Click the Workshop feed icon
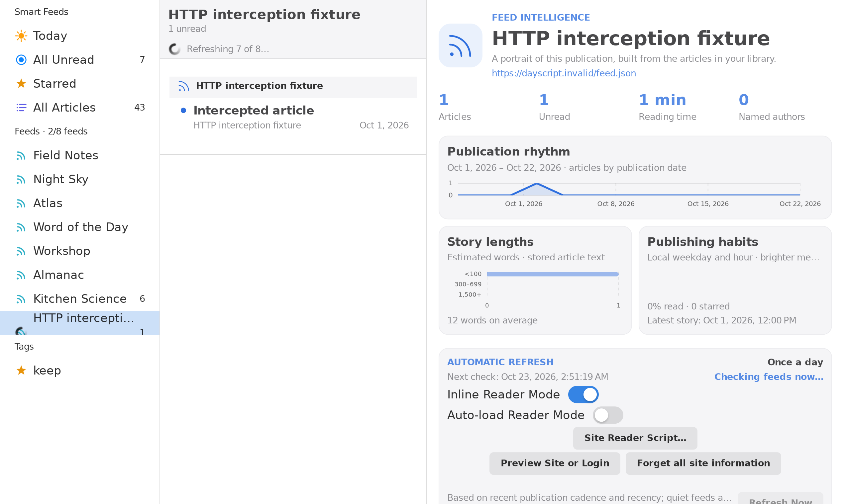The width and height of the screenshot is (844, 504). (21, 251)
